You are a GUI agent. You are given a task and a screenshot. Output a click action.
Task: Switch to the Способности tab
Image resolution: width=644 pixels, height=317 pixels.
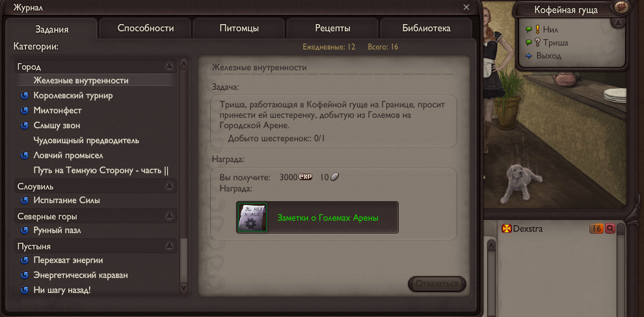tap(146, 29)
